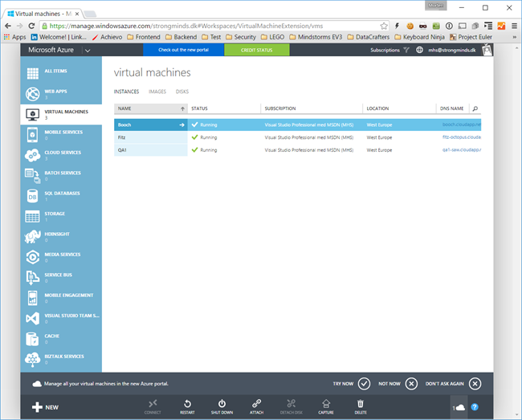Select the Fitz virtual machine row
522x420 pixels.
pyautogui.click(x=298, y=137)
